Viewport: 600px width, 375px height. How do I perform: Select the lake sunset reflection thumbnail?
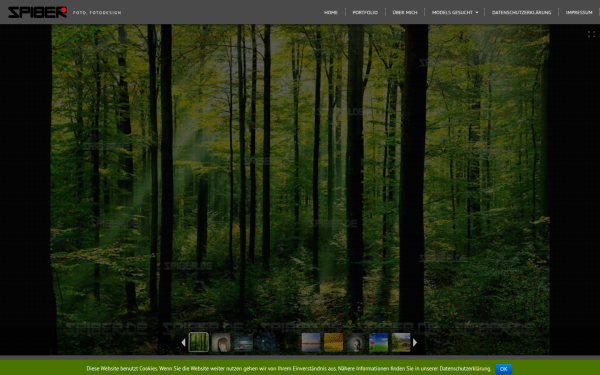point(311,342)
